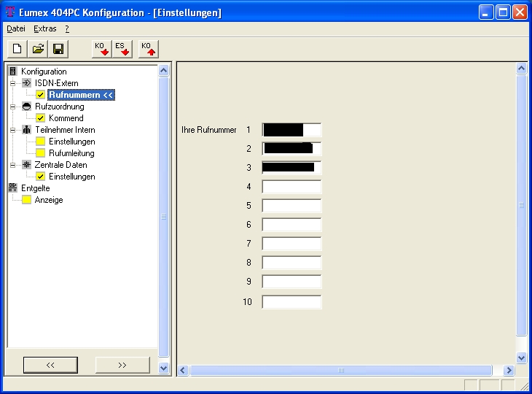The width and height of the screenshot is (532, 394).
Task: Toggle yellow box beside Anzeige
Action: [x=26, y=200]
